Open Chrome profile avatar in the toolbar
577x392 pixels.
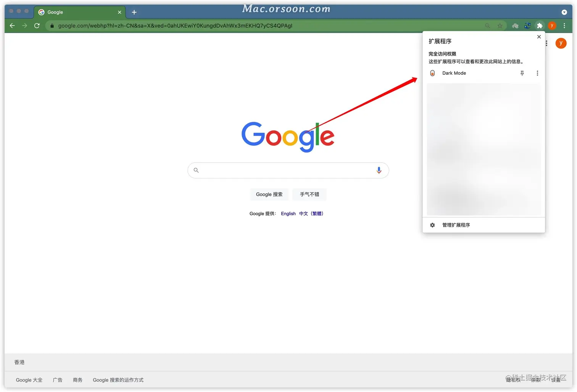[552, 26]
